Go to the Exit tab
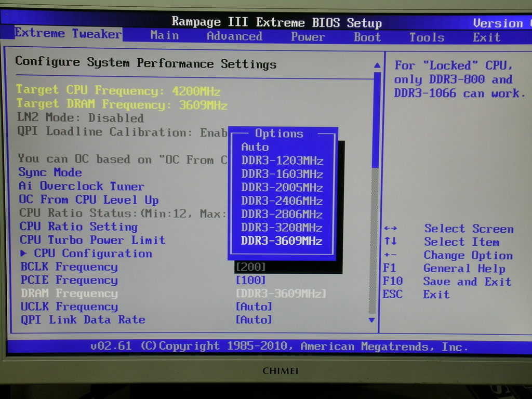Image resolution: width=532 pixels, height=399 pixels. (x=486, y=37)
